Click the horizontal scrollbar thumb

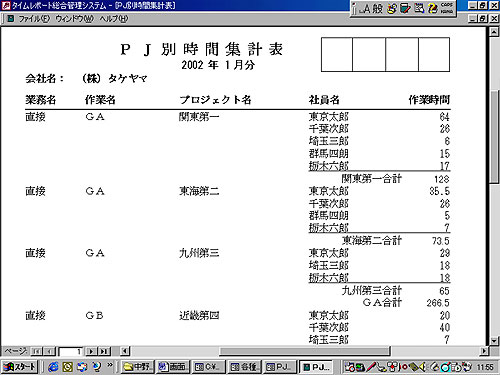[304, 351]
